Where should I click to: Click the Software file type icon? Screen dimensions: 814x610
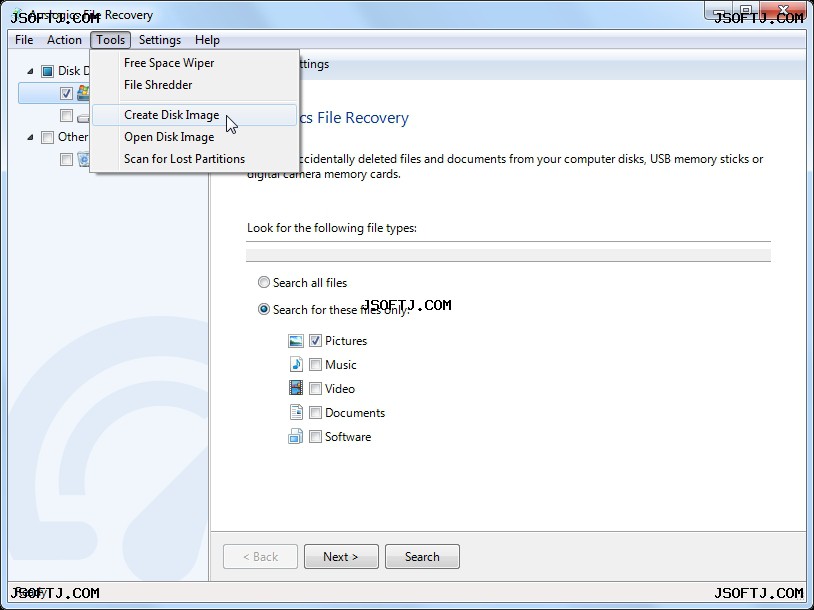pos(296,437)
